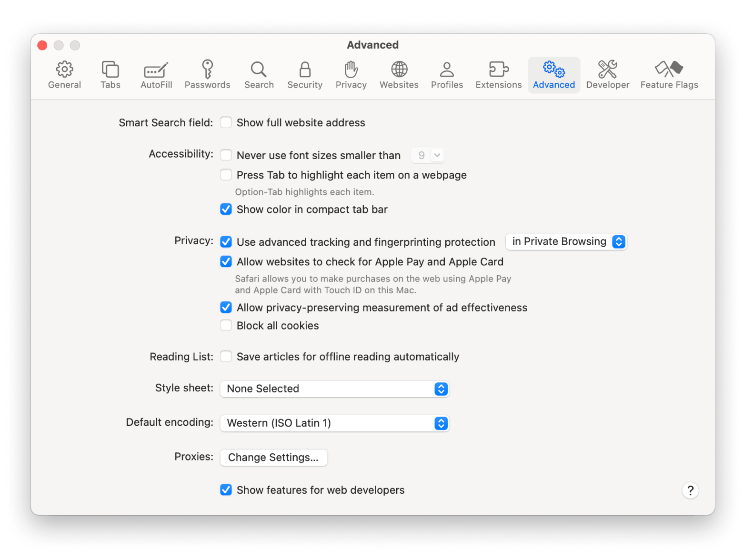Select the AutoFill pencil icon

[x=156, y=70]
